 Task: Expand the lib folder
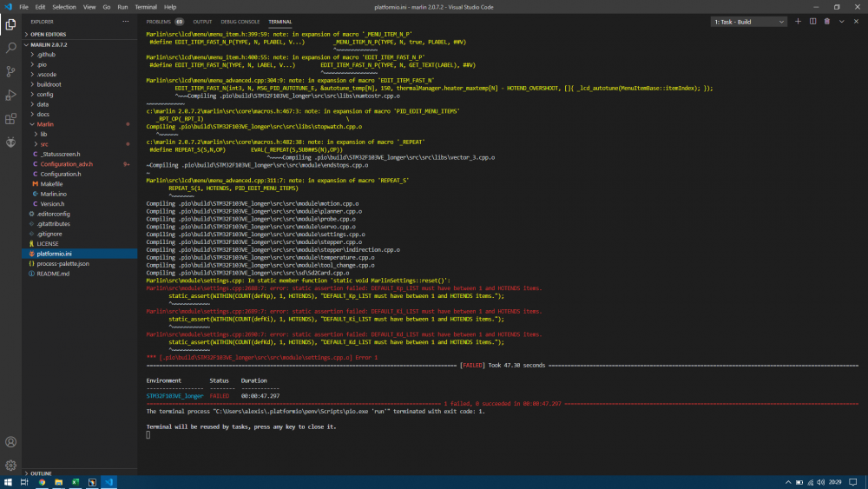tap(79, 134)
